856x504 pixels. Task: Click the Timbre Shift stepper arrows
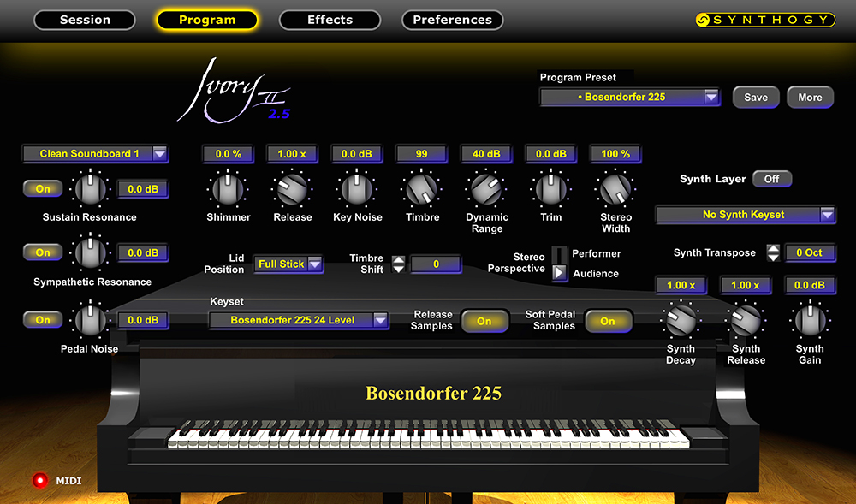coord(398,264)
